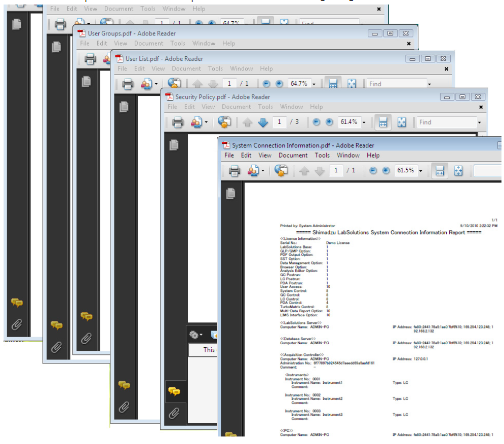Click Print icon in User List window
This screenshot has width=504, height=444.
pos(128,84)
